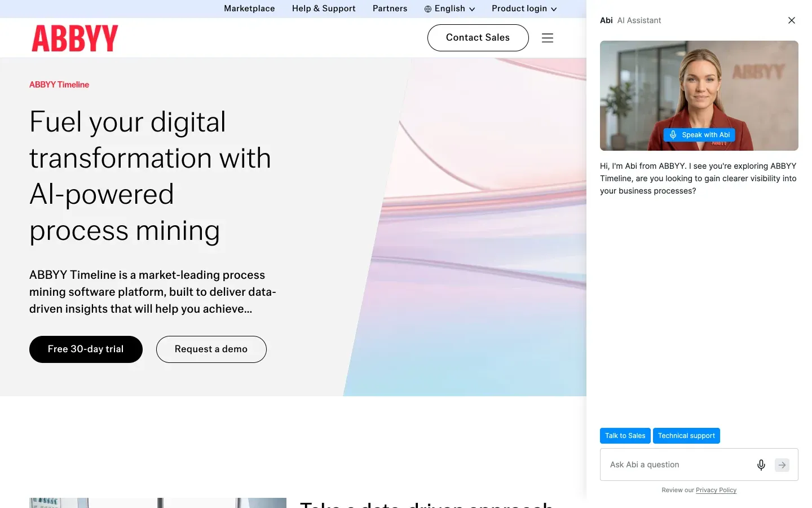The width and height of the screenshot is (812, 508).
Task: Close the Abi AI Assistant panel
Action: pos(792,20)
